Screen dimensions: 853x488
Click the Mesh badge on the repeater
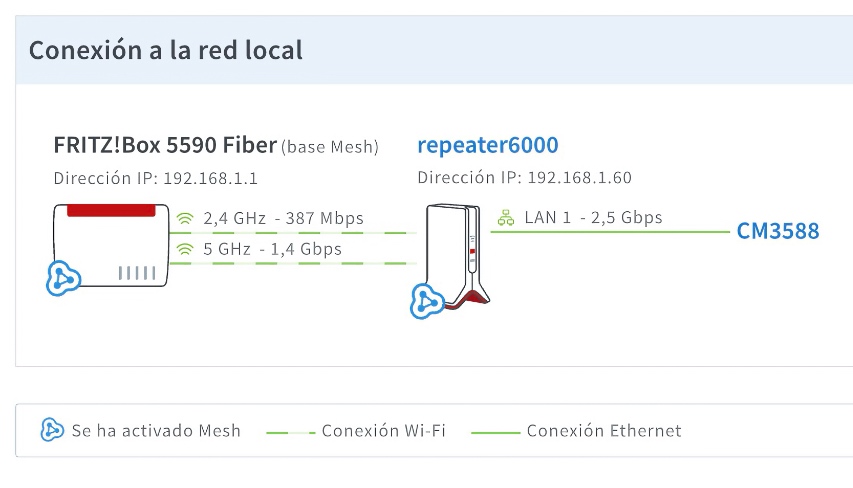pyautogui.click(x=428, y=301)
